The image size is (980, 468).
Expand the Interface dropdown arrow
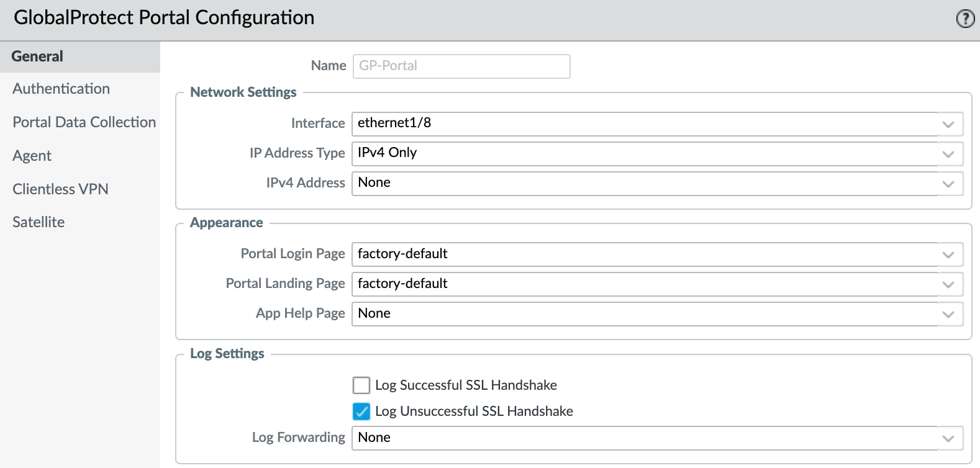(948, 124)
